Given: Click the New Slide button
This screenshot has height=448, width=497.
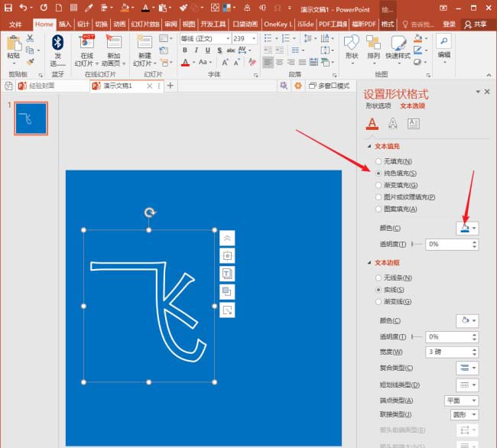Looking at the screenshot, I should tap(145, 50).
